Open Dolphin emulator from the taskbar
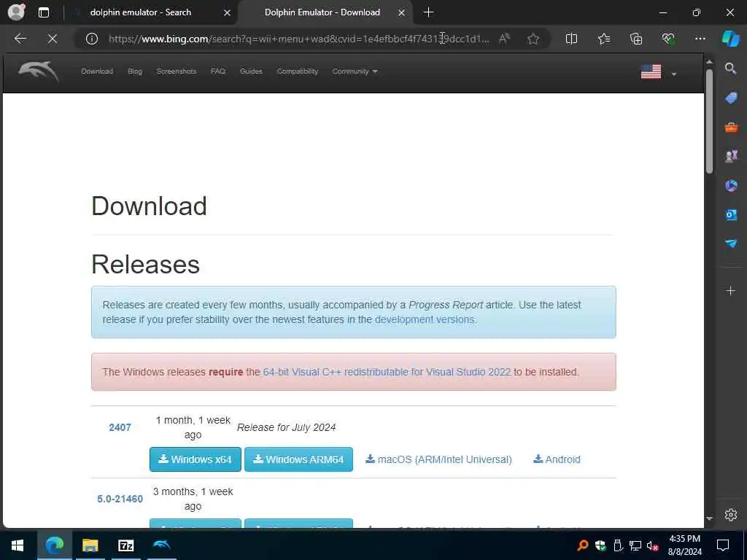This screenshot has height=560, width=747. (x=161, y=544)
